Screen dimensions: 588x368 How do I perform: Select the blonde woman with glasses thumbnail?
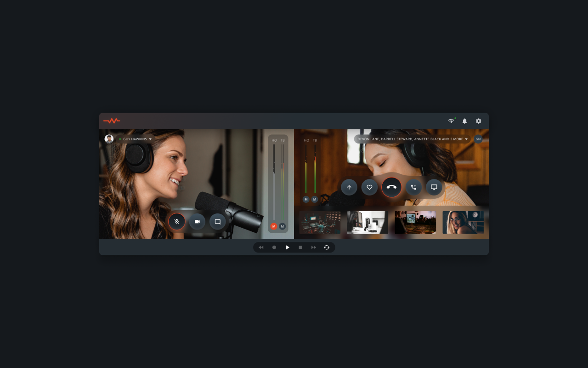click(463, 222)
